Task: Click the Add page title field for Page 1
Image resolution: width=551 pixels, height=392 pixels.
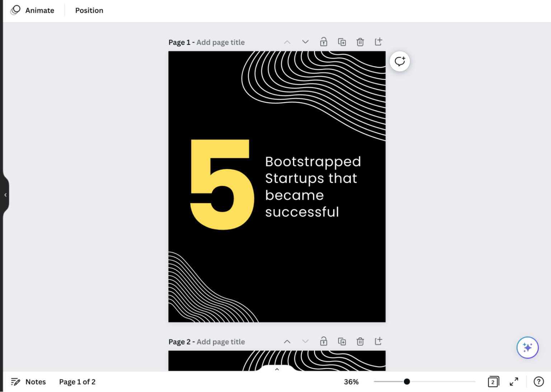Action: pyautogui.click(x=221, y=42)
